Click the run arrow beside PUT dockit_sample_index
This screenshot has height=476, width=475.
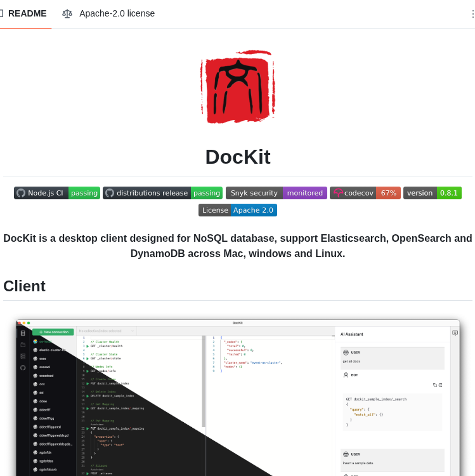click(88, 384)
